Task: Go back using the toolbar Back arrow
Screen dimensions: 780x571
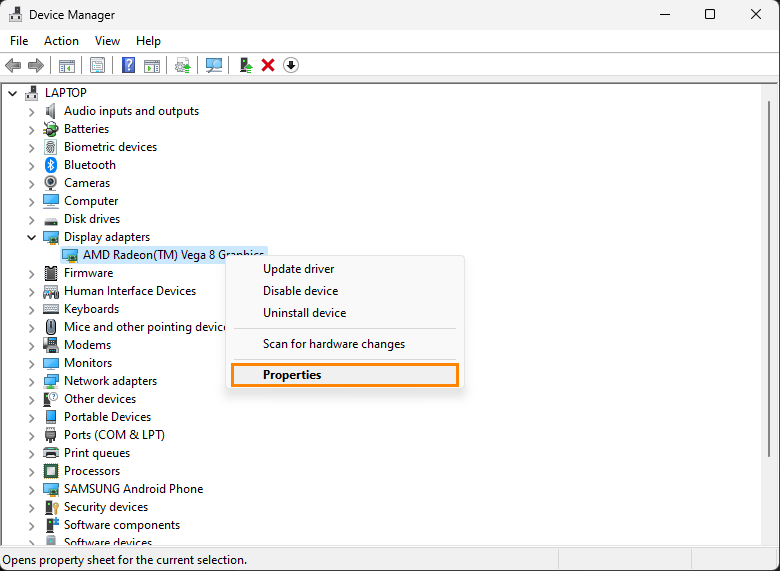Action: 13,65
